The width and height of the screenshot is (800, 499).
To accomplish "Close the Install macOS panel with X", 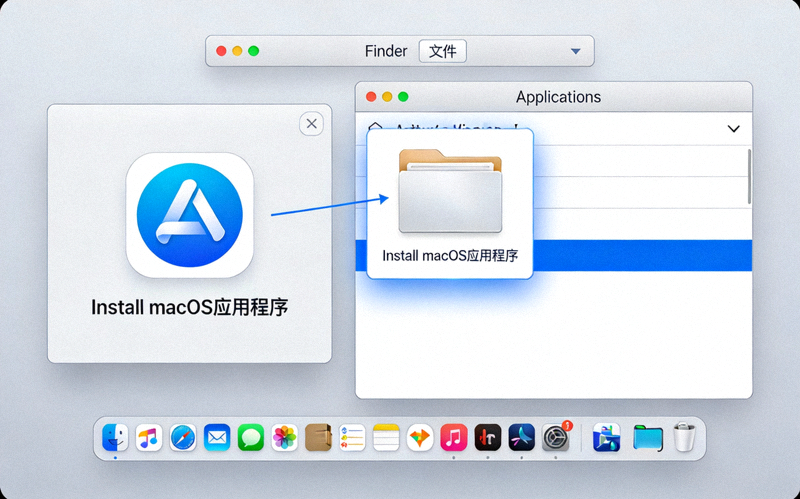I will tap(311, 123).
